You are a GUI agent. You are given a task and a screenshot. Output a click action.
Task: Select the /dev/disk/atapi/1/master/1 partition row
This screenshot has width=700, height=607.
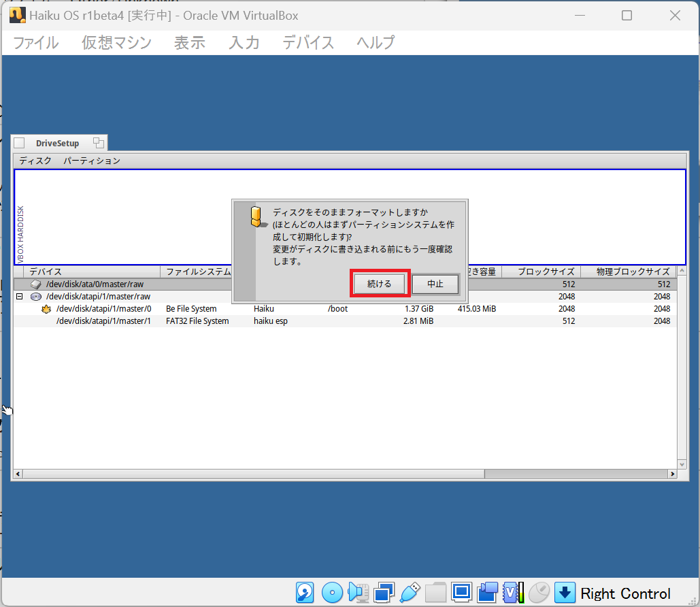pos(345,321)
